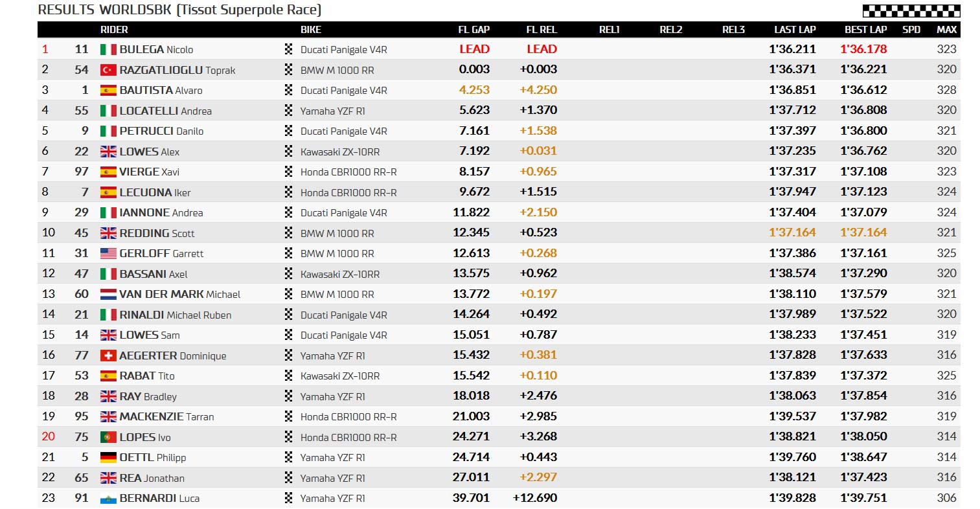Click the Dutch flag beside VAN DER MARK

click(x=108, y=295)
